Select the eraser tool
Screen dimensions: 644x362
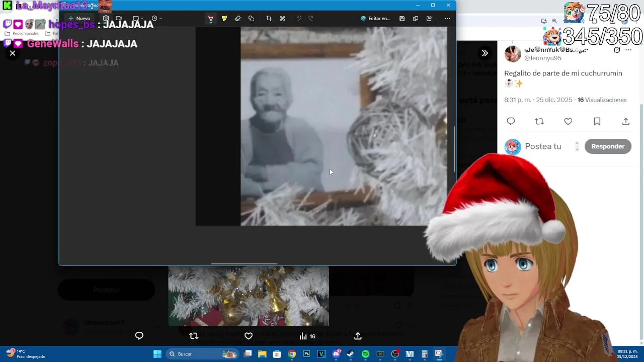(237, 19)
